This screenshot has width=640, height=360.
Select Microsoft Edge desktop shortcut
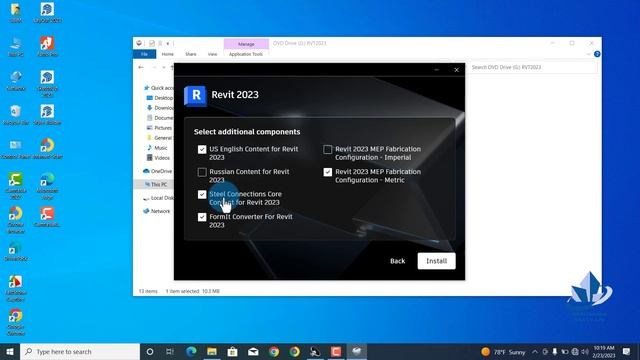47,186
